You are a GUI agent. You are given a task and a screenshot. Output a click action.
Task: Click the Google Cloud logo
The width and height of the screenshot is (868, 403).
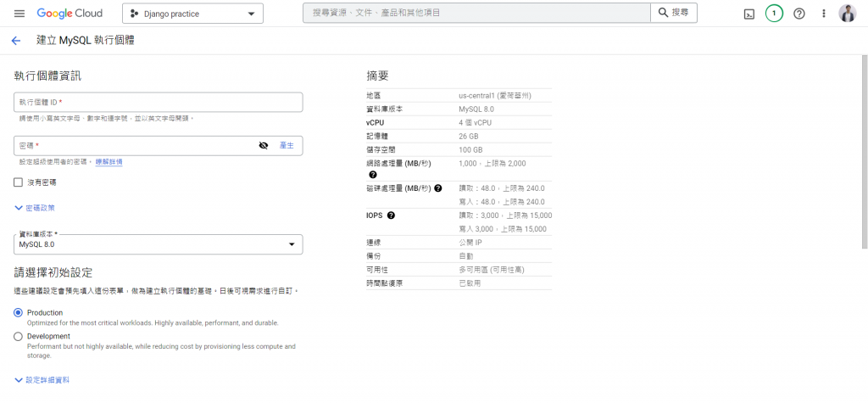coord(70,14)
